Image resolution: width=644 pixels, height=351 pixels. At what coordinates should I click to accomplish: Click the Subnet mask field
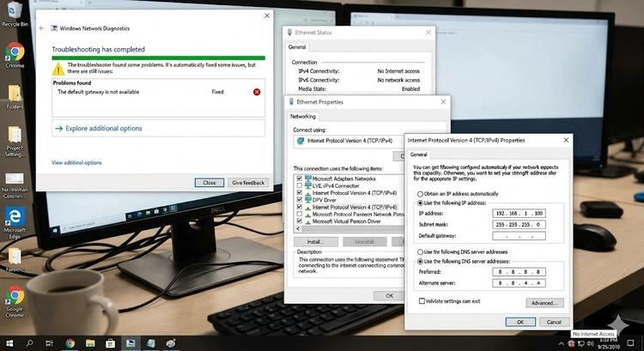pyautogui.click(x=519, y=225)
